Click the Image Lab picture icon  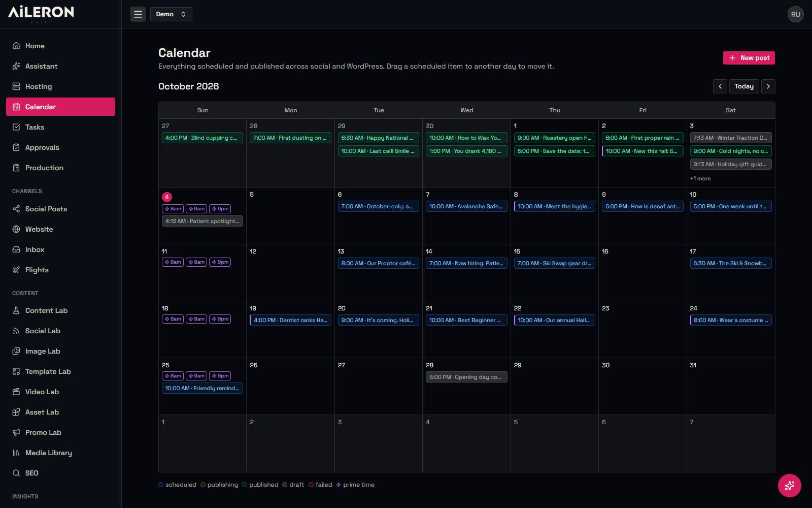click(16, 351)
